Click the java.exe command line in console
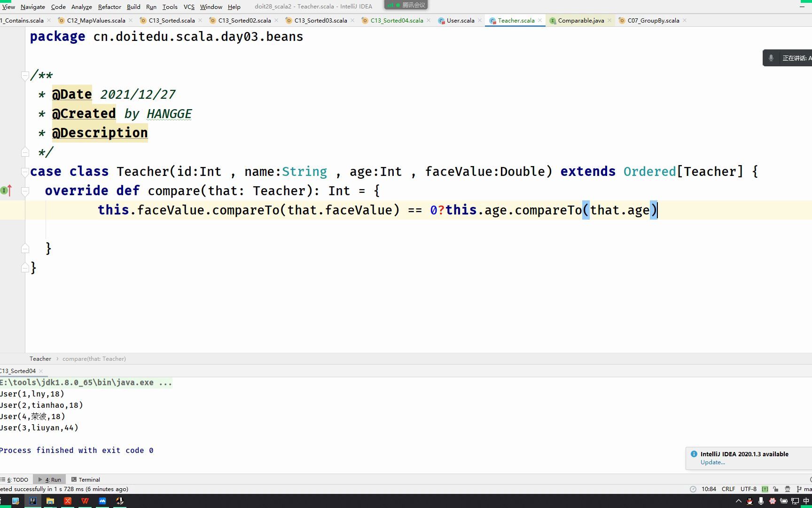This screenshot has height=508, width=812. click(x=86, y=383)
